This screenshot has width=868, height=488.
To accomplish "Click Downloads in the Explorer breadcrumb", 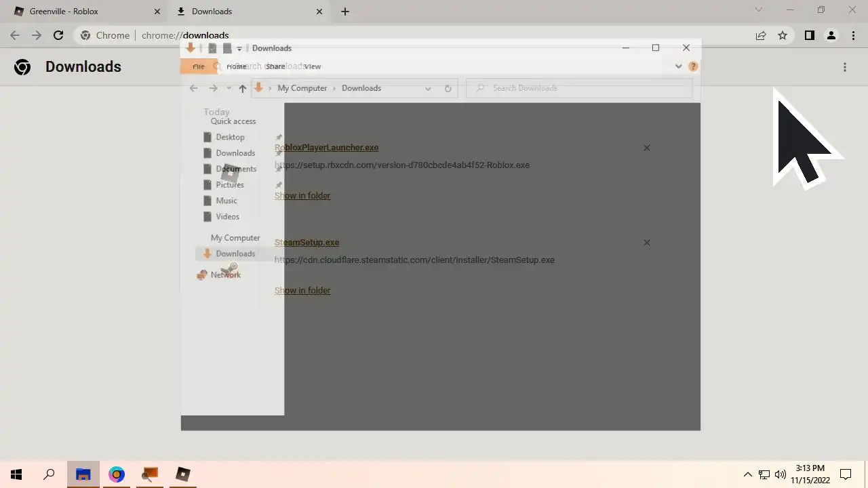I will (361, 88).
